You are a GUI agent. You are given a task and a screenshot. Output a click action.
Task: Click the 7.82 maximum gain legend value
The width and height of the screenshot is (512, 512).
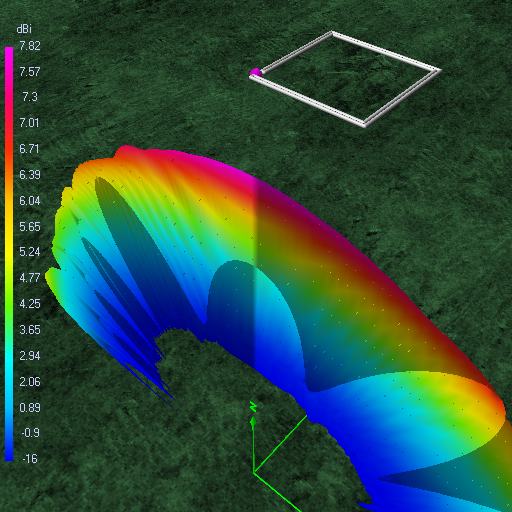(x=30, y=46)
